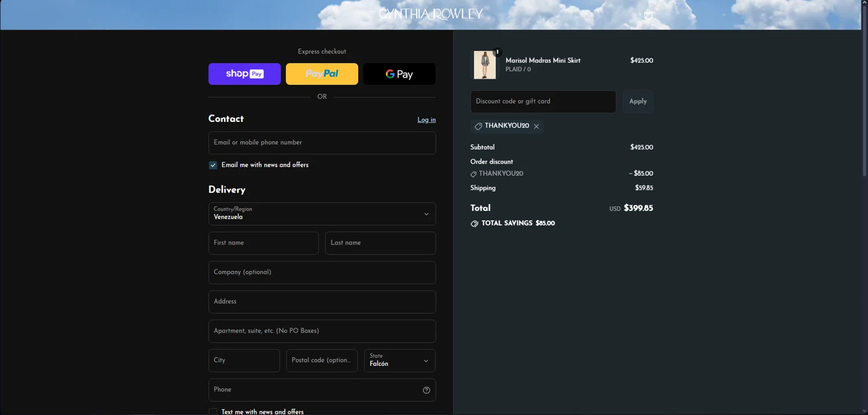
Task: Remove the THANKYOU20 discount code tag
Action: pos(536,126)
